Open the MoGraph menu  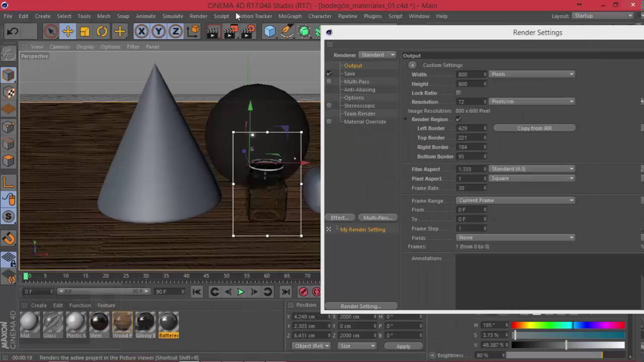click(290, 16)
